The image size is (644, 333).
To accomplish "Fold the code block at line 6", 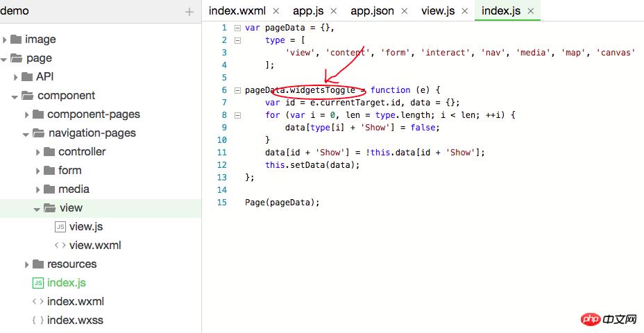I will (237, 90).
